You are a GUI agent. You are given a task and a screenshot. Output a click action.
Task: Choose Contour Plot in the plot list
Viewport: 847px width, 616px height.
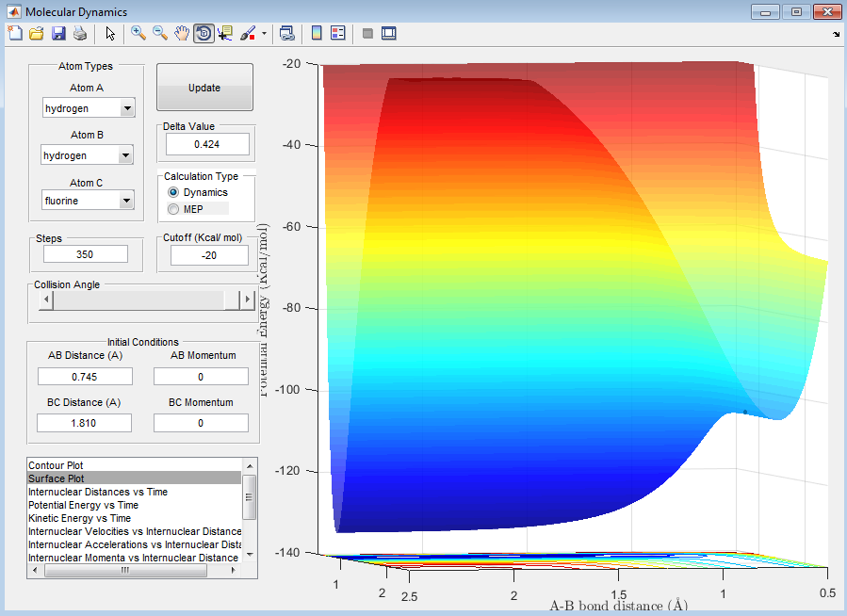pos(56,465)
